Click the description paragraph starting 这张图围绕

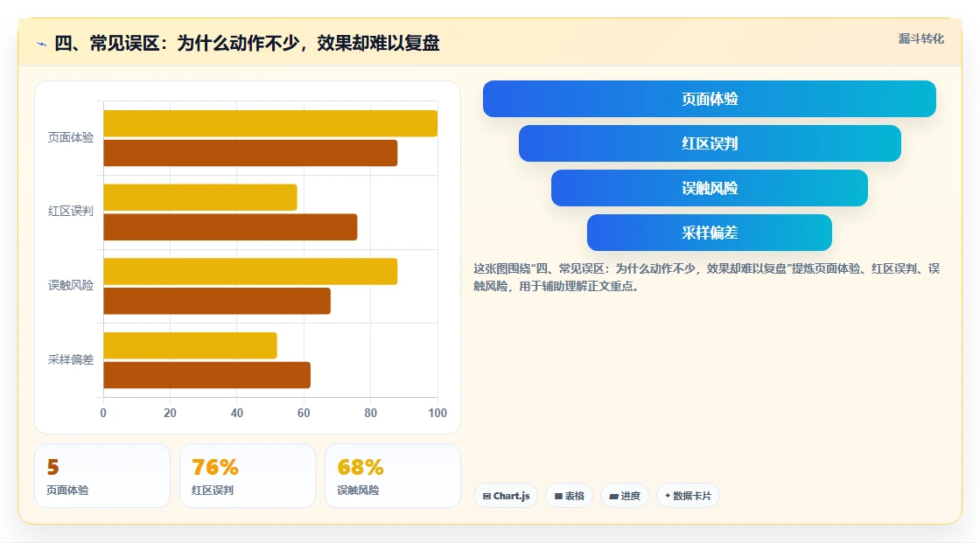click(x=707, y=277)
